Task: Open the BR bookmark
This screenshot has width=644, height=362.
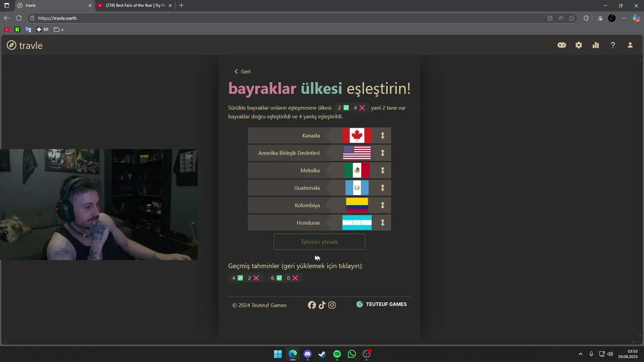Action: 42,30
